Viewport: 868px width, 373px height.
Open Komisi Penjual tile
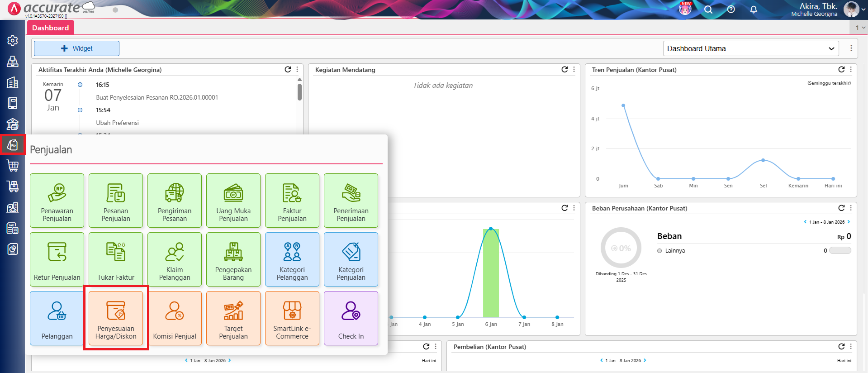(175, 318)
